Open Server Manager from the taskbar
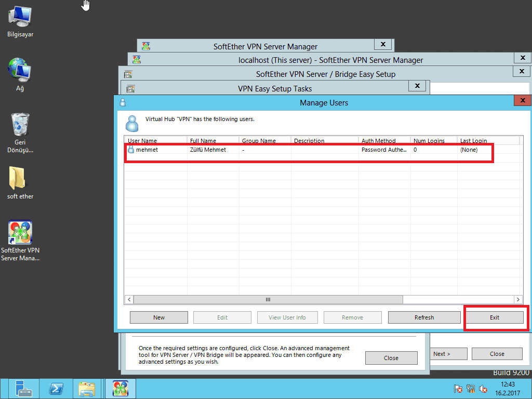The image size is (532, 399). pos(23,389)
